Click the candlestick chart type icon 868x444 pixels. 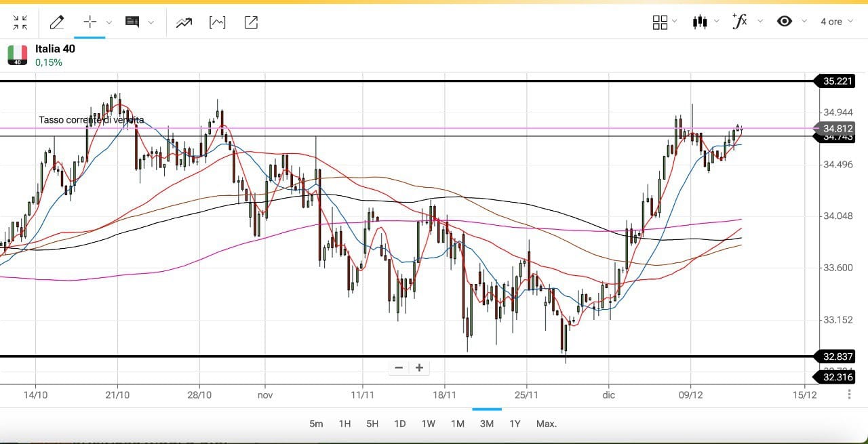[700, 22]
